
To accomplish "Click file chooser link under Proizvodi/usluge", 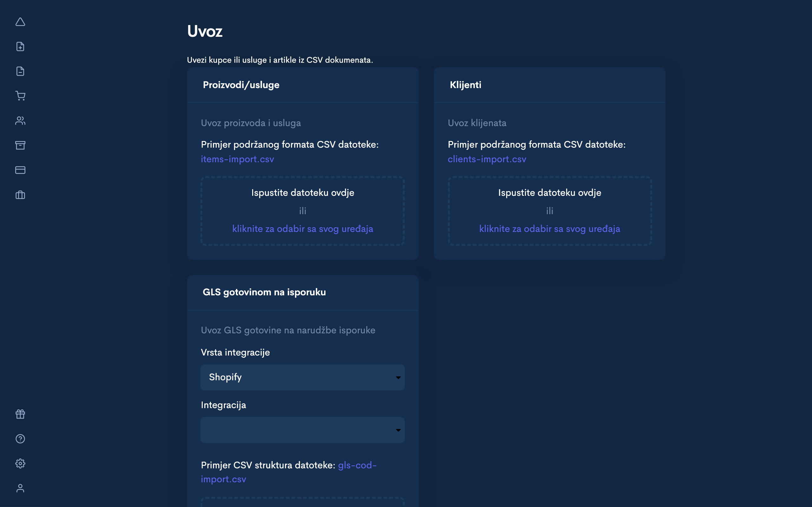I will [x=302, y=229].
